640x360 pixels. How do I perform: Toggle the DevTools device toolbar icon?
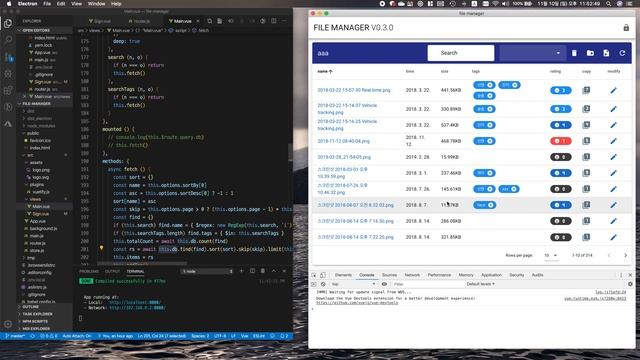pyautogui.click(x=322, y=275)
